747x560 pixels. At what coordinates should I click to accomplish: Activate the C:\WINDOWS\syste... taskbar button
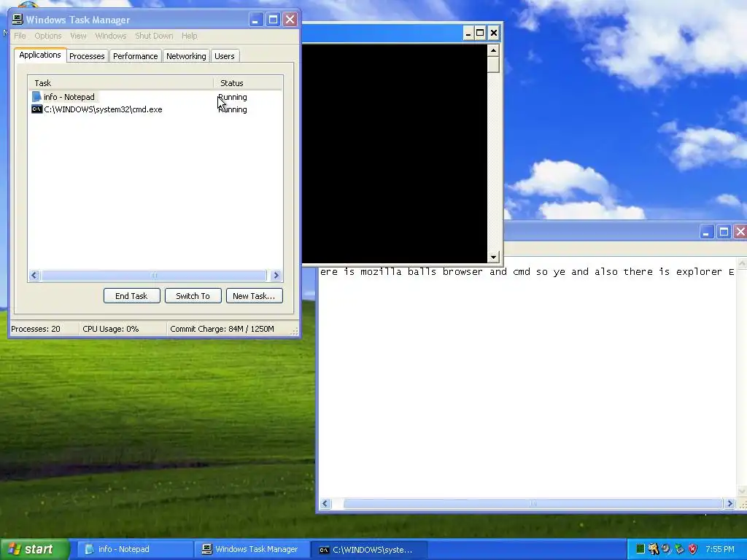point(369,550)
